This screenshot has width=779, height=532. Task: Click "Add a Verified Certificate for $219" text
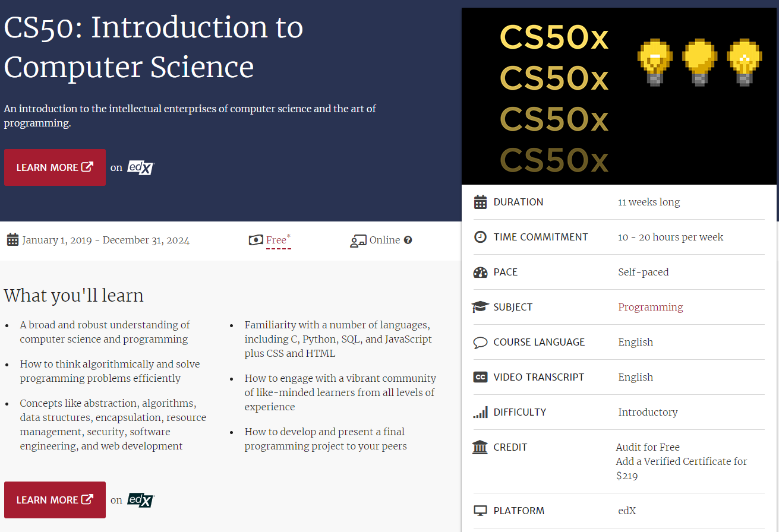682,468
